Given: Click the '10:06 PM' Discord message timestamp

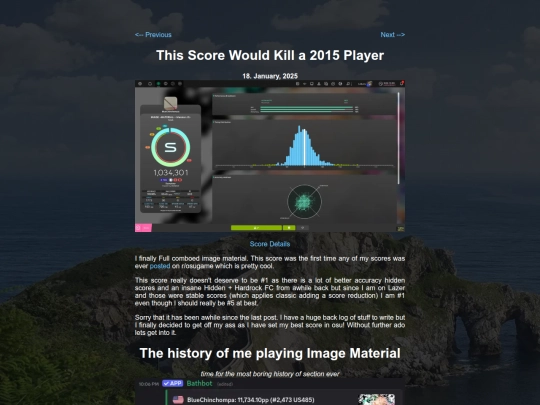Looking at the screenshot, I should coord(149,384).
